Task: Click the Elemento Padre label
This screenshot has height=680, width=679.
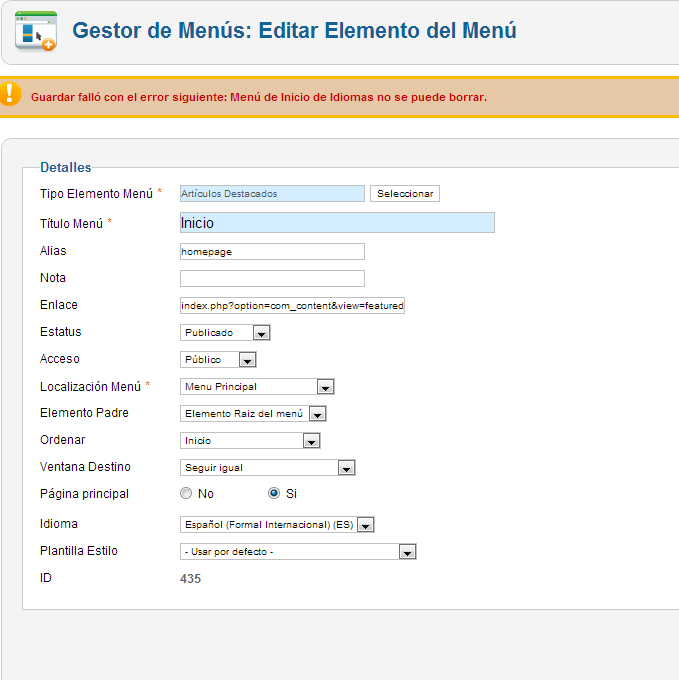Action: 85,412
